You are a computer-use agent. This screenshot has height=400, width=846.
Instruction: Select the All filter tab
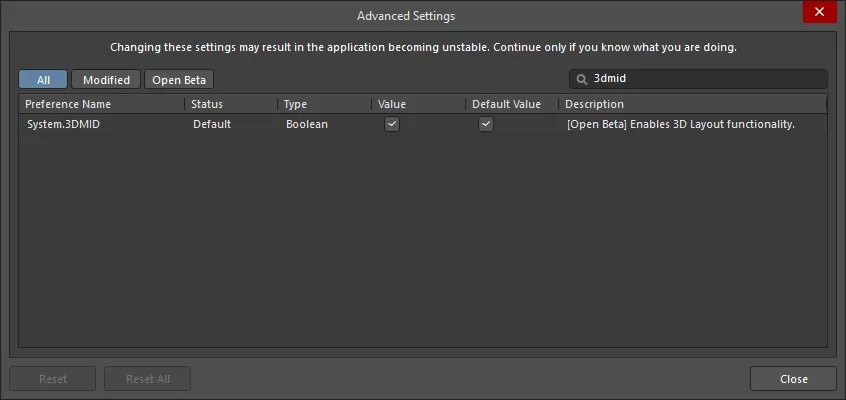pos(43,79)
